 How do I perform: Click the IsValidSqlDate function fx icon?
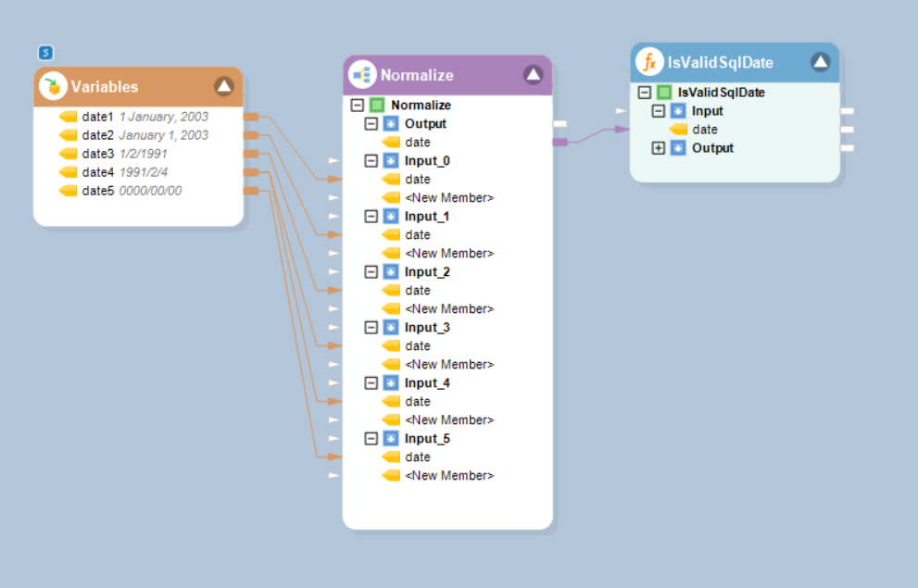(x=650, y=62)
